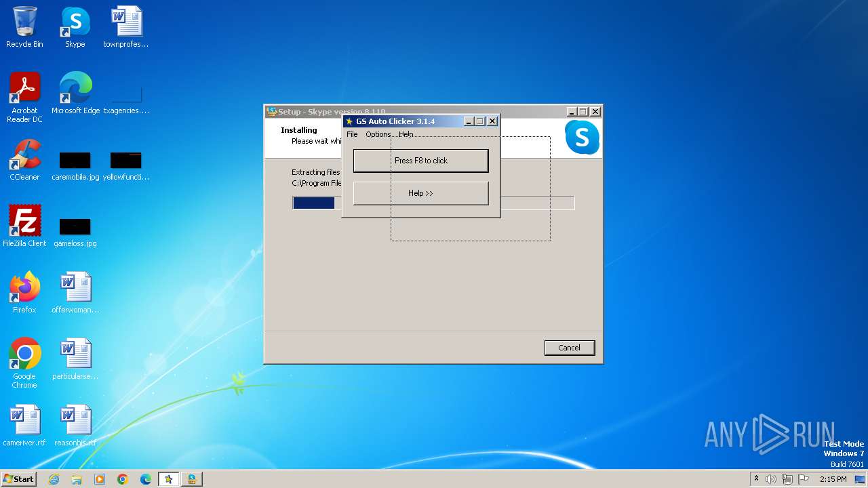Open the Windows Start menu

19,479
